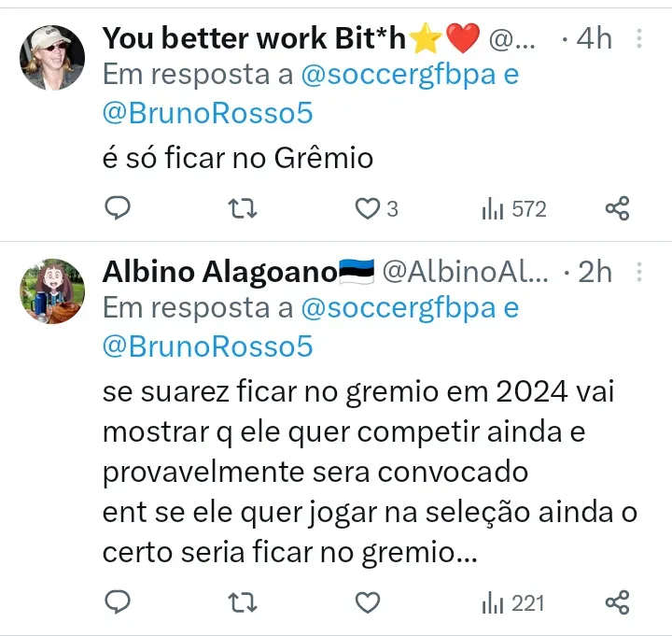Like the tweet with 3 likes
The image size is (672, 636).
pos(368,208)
